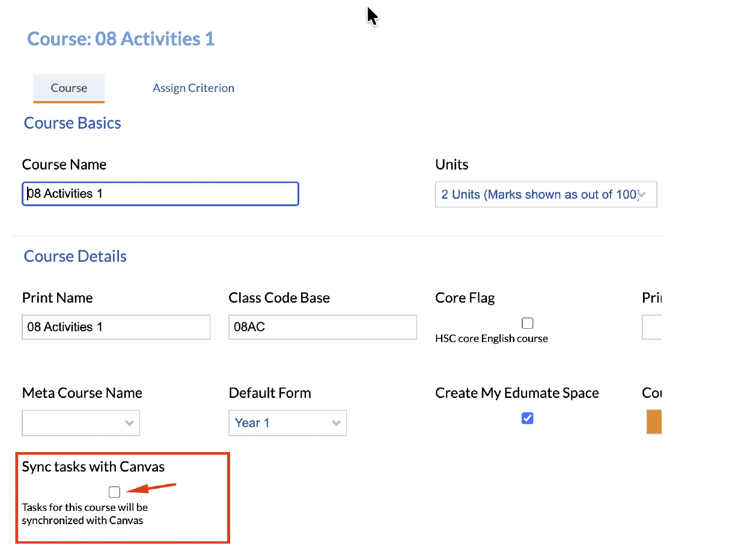Tick the HSC core English course checkbox

click(528, 323)
